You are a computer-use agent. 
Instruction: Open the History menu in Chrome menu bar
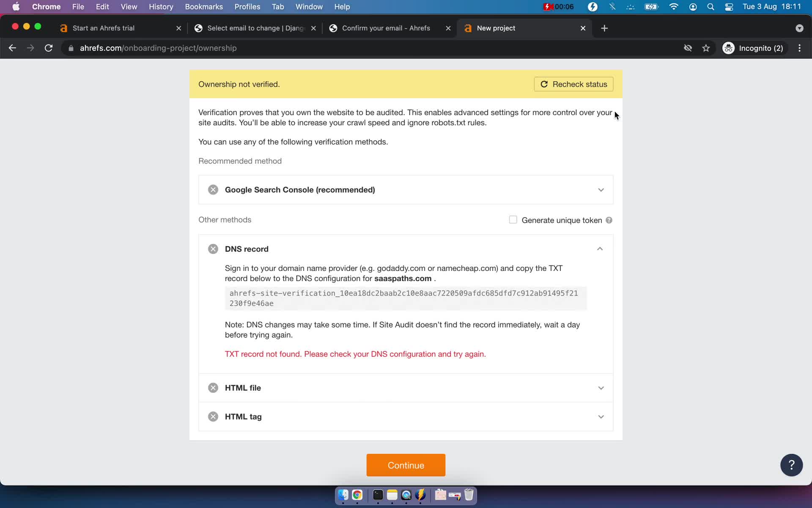click(x=161, y=6)
